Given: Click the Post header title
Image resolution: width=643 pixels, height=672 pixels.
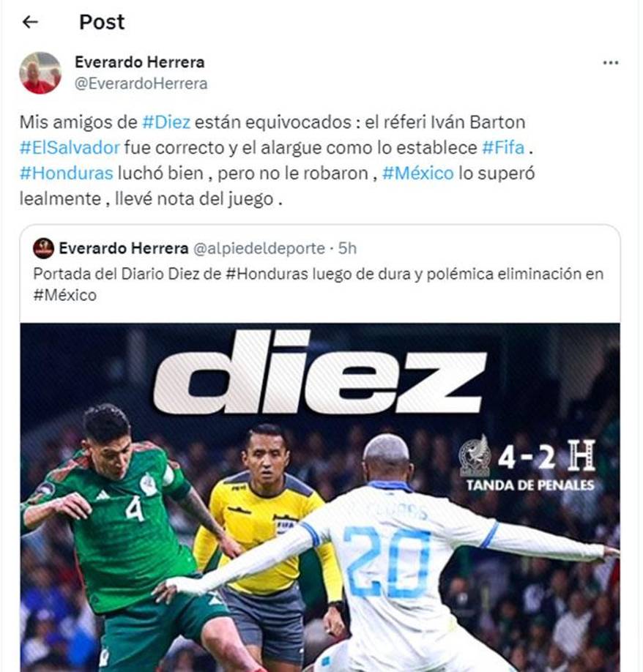Looking at the screenshot, I should (x=102, y=22).
